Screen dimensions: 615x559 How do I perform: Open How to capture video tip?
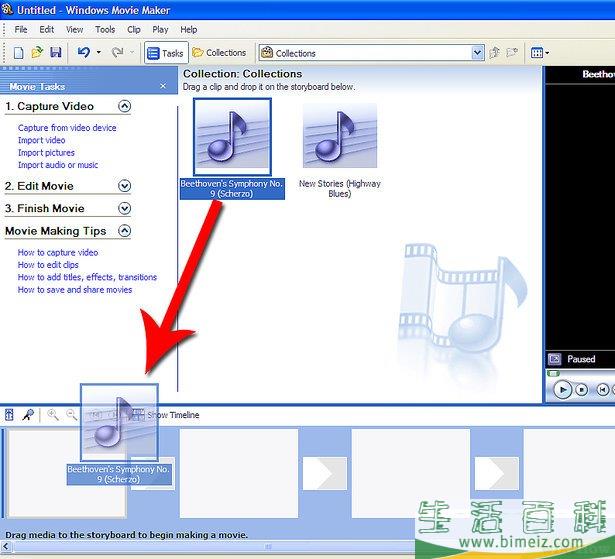click(58, 252)
